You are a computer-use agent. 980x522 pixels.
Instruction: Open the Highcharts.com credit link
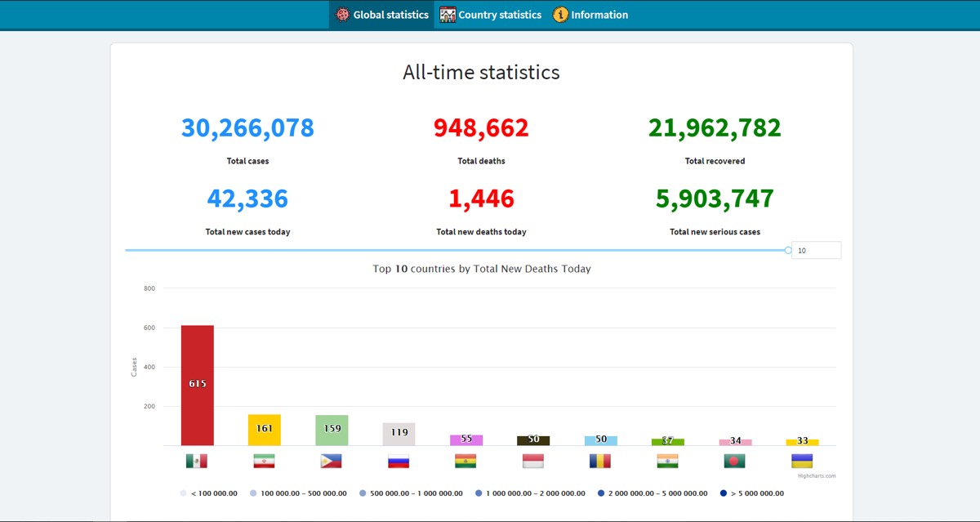point(816,475)
